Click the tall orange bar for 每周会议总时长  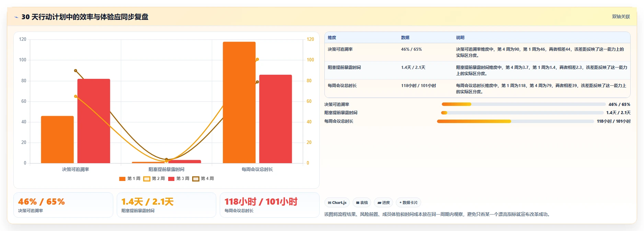coord(239,102)
